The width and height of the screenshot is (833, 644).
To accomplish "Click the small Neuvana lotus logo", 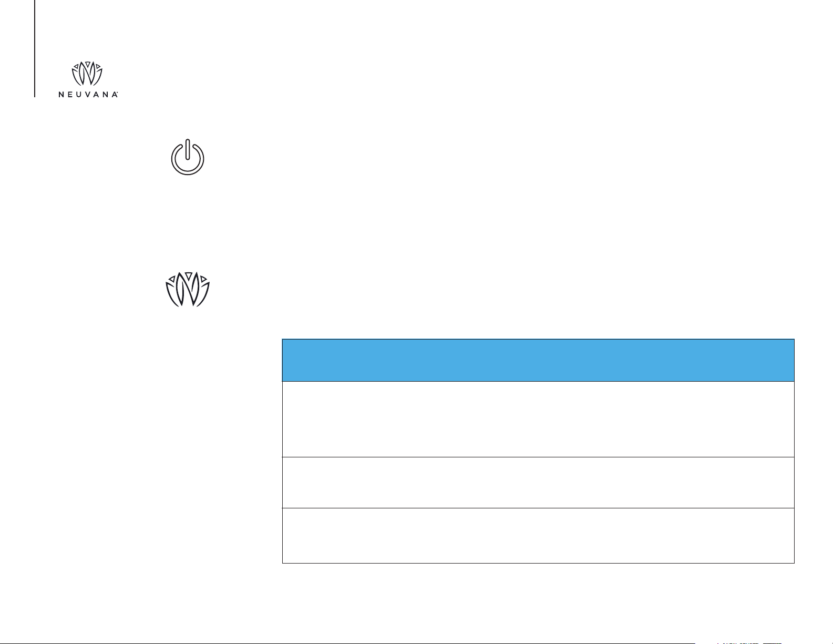I will point(87,74).
